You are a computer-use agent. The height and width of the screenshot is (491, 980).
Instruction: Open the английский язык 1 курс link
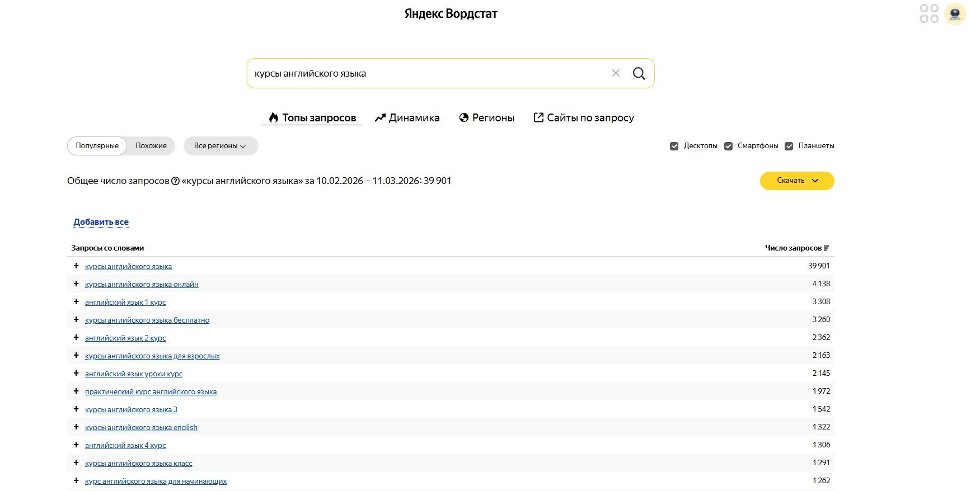coord(125,303)
